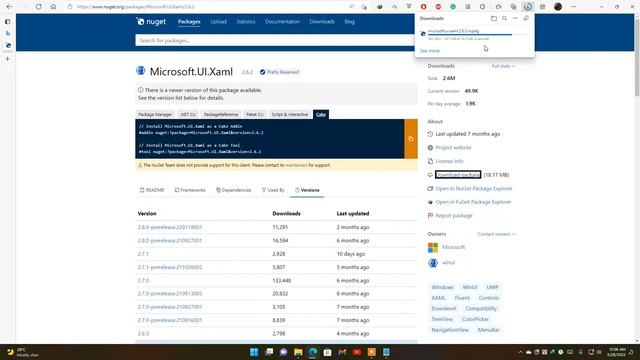Open the Documentation nav item
Viewport: 640px width, 360px height.
click(x=282, y=22)
